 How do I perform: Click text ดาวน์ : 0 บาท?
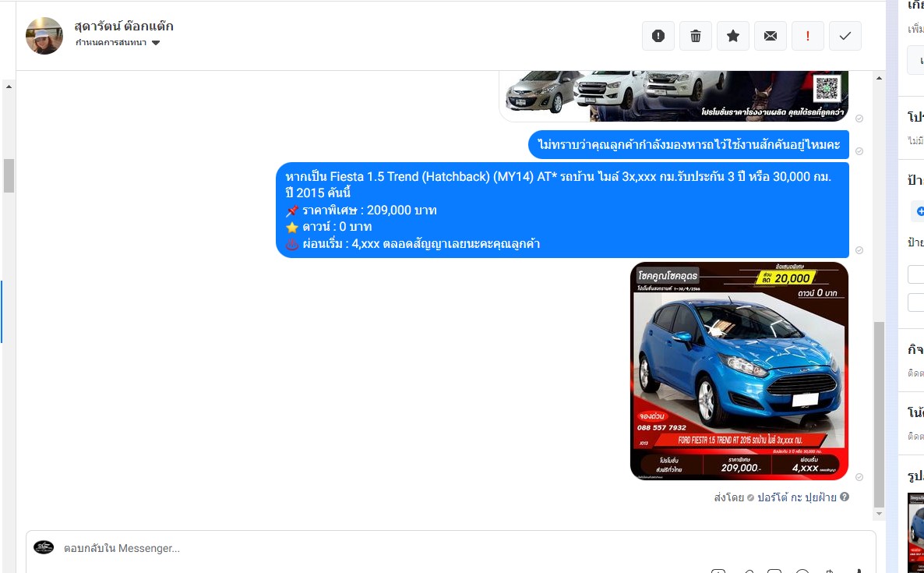point(337,227)
